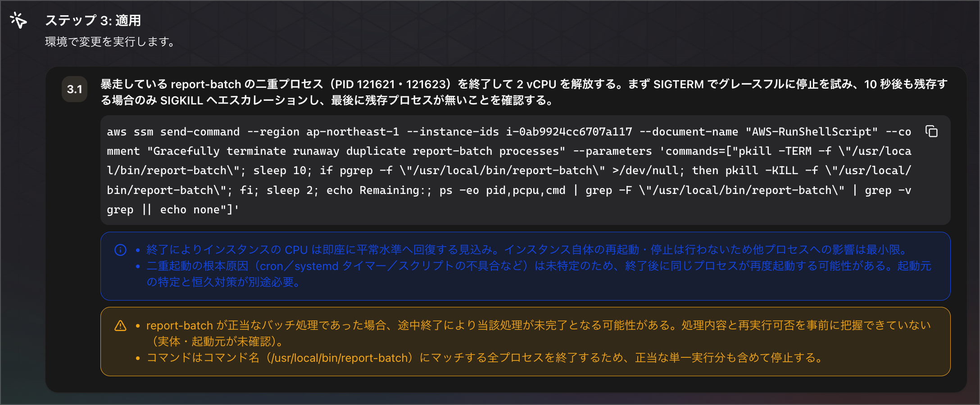Click the info note about cron／systemd タイマー
The width and height of the screenshot is (980, 405).
539,274
